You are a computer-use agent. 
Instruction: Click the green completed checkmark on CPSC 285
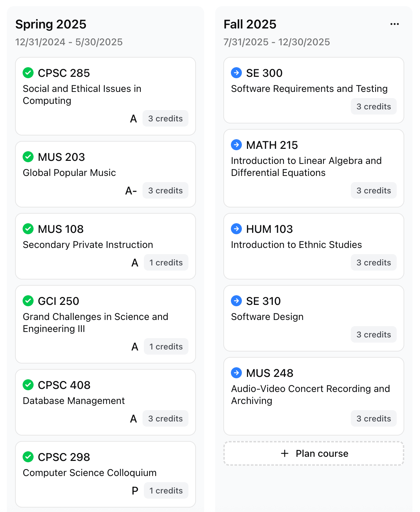tap(28, 73)
